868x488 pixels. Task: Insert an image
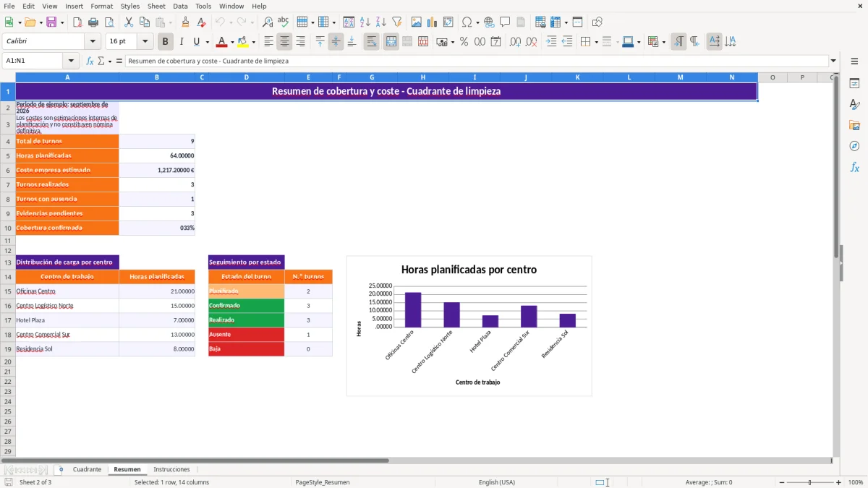[417, 22]
